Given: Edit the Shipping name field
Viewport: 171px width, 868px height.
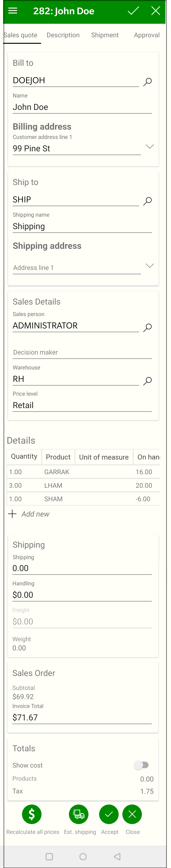Looking at the screenshot, I should 82,226.
